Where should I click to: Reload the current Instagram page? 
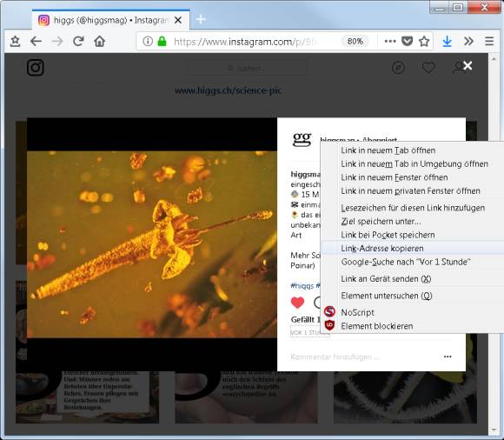(x=78, y=41)
